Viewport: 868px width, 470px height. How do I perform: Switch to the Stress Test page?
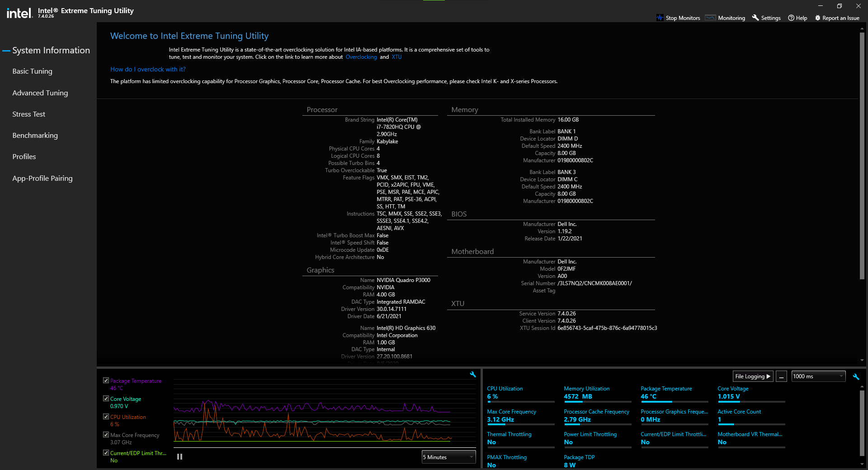click(29, 114)
